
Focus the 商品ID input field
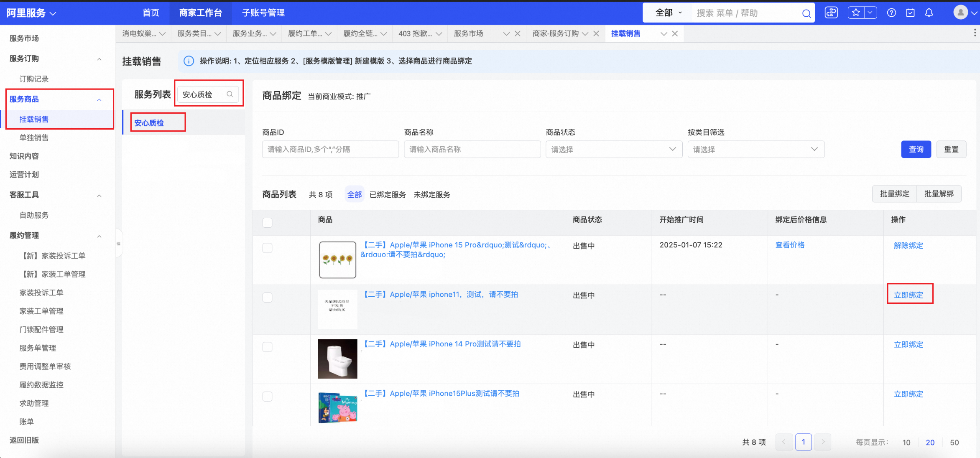tap(330, 149)
